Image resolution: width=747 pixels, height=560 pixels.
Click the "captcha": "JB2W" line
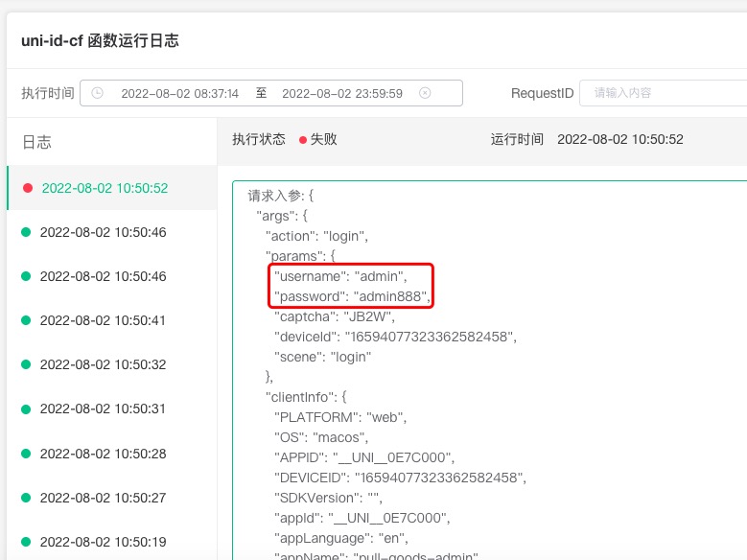tap(335, 316)
